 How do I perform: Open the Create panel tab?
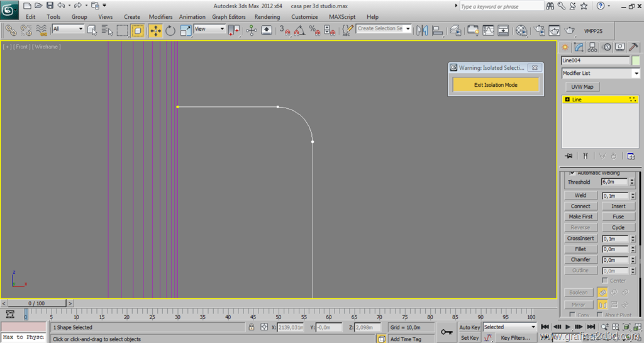[565, 47]
